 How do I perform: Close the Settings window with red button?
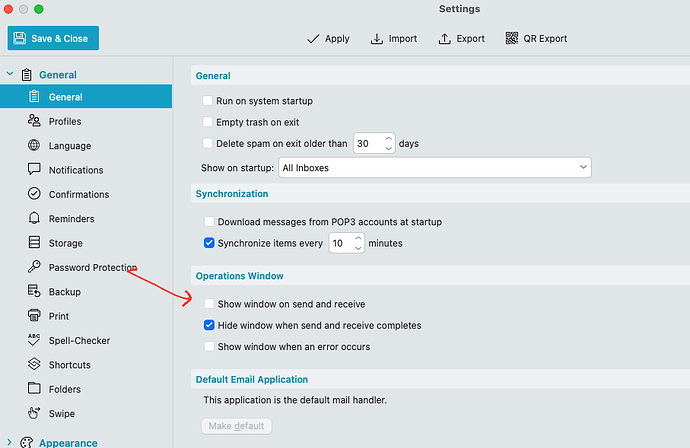[8, 9]
